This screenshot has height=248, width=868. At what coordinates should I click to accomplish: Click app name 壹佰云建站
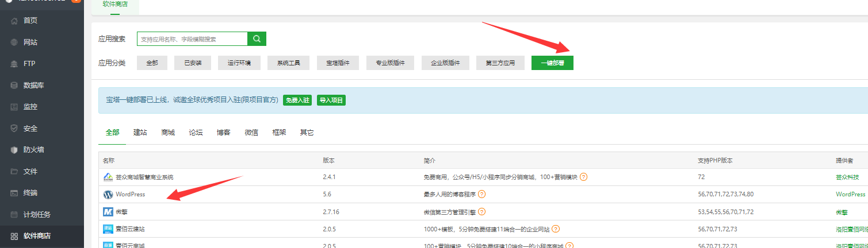130,229
